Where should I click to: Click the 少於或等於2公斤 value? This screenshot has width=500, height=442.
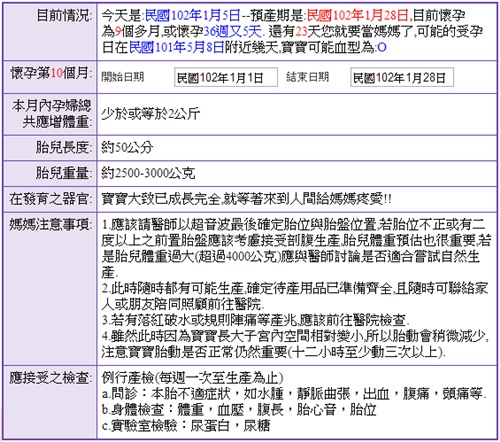point(150,114)
